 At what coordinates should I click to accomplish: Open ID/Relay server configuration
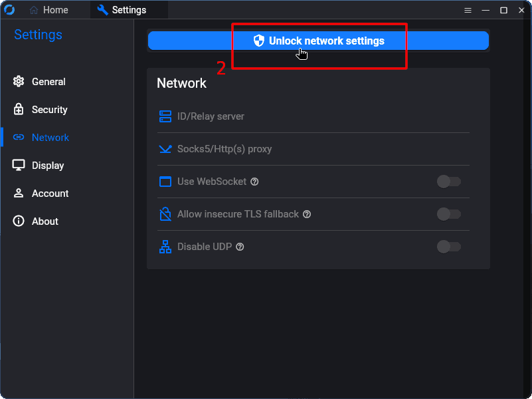211,116
